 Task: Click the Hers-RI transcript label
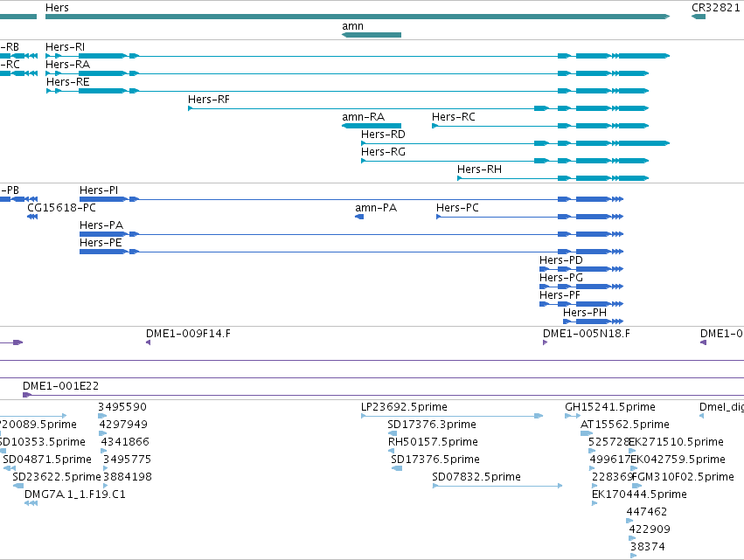pos(65,47)
